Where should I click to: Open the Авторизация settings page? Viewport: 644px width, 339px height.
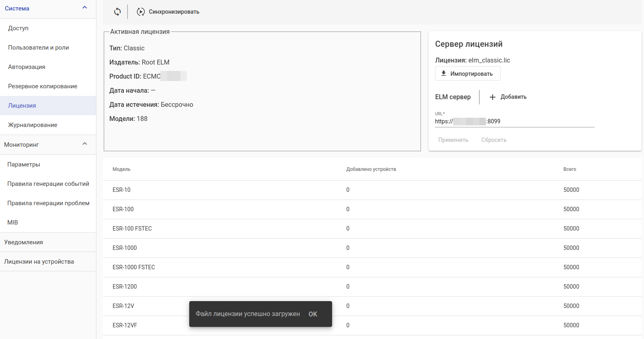27,67
